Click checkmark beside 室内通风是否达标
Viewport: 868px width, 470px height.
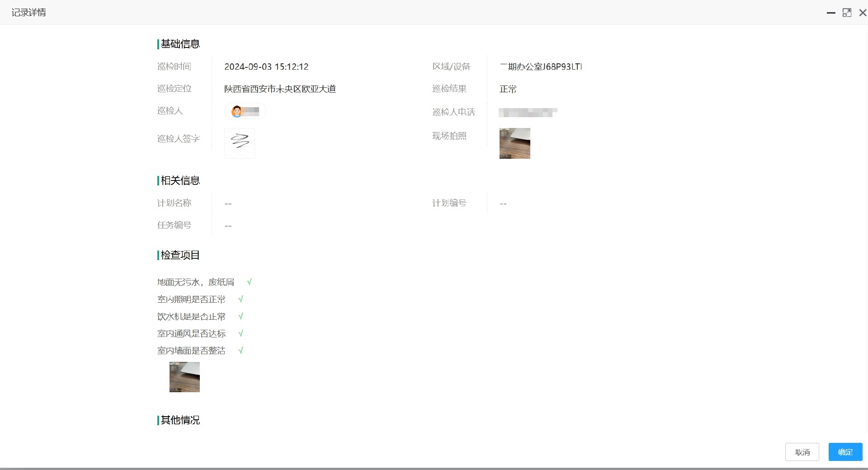(x=241, y=333)
